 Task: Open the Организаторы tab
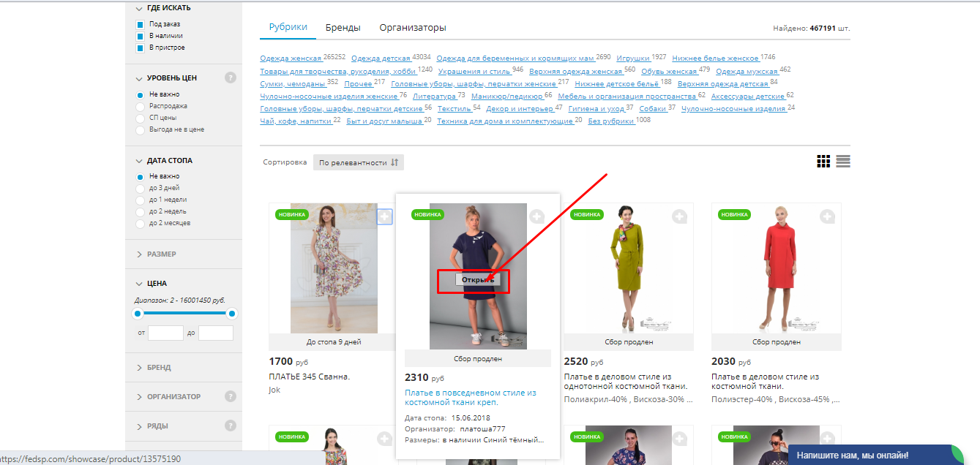412,28
